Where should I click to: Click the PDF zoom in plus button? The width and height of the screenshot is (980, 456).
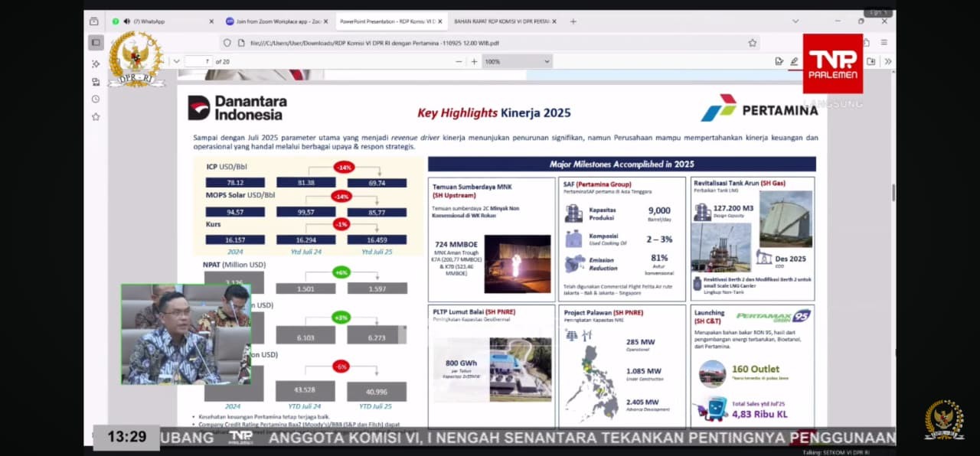tap(474, 61)
